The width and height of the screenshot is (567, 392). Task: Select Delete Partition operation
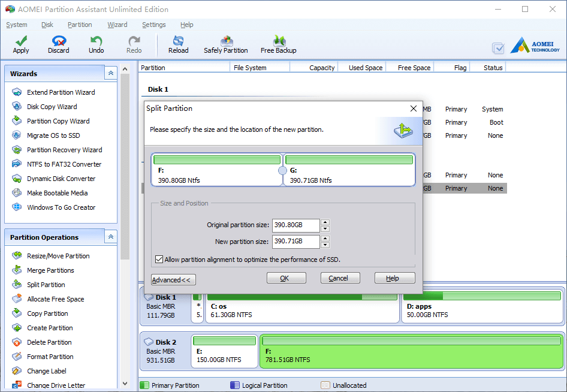pos(49,342)
